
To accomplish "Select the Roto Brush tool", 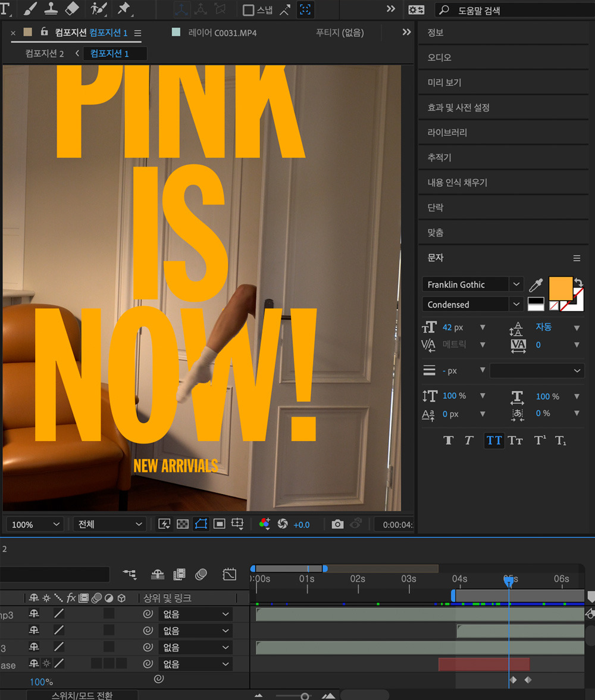I will [99, 8].
